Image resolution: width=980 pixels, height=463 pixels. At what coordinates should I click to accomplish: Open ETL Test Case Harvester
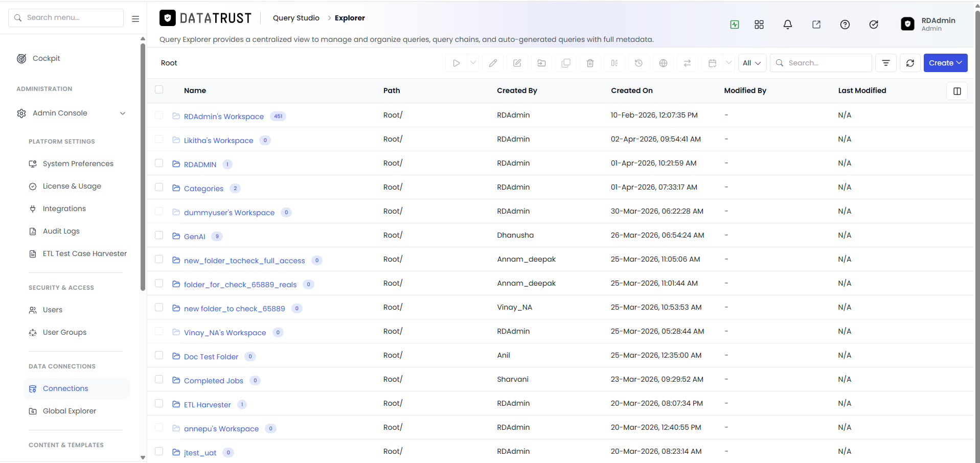coord(84,253)
